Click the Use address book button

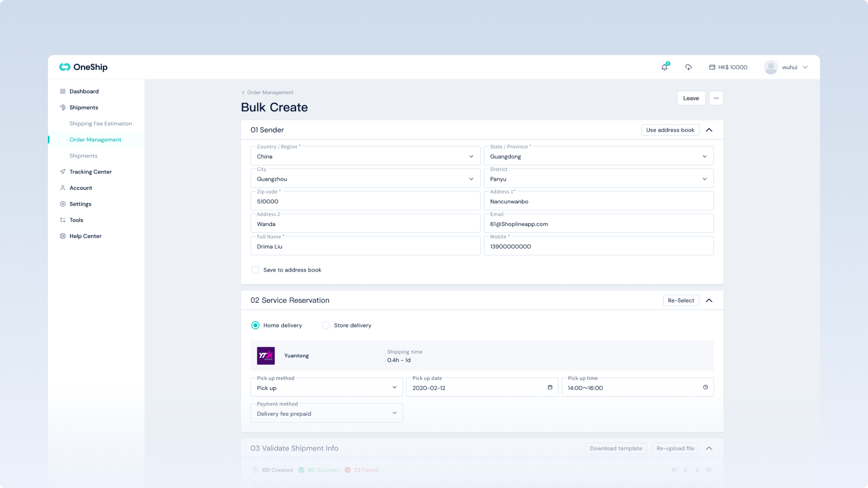pos(670,130)
